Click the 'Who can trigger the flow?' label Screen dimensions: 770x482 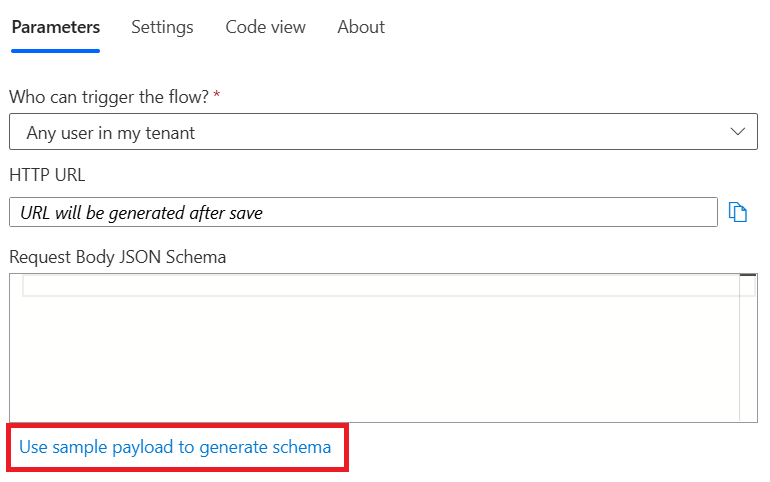pos(108,98)
